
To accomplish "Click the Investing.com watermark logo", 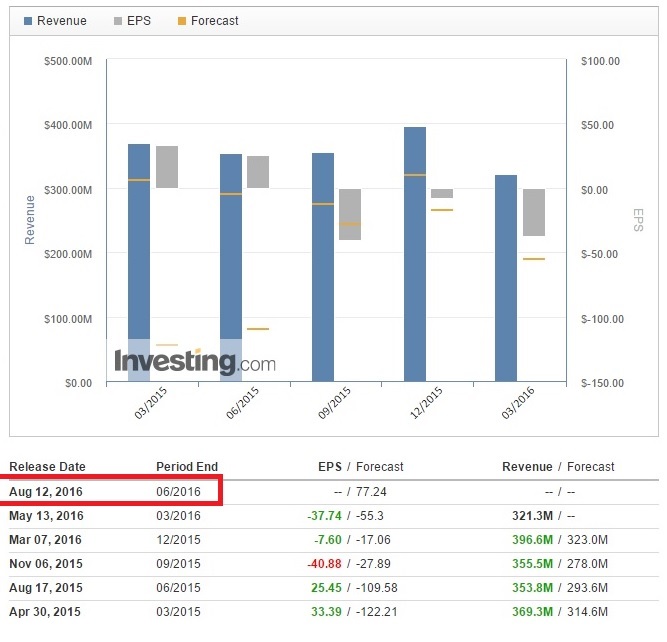I will pyautogui.click(x=195, y=362).
